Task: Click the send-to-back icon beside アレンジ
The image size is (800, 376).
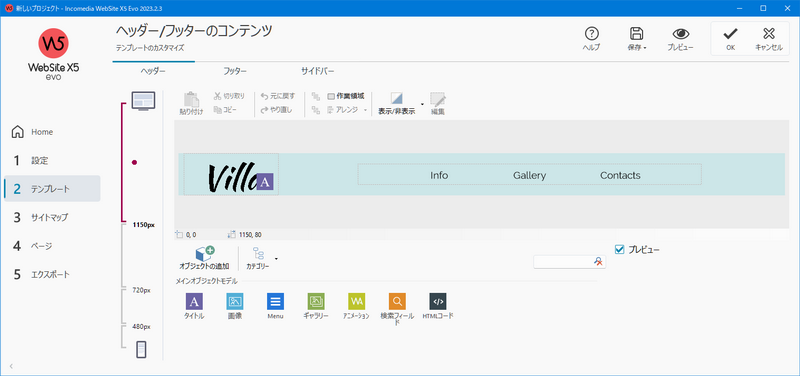Action: pos(316,110)
